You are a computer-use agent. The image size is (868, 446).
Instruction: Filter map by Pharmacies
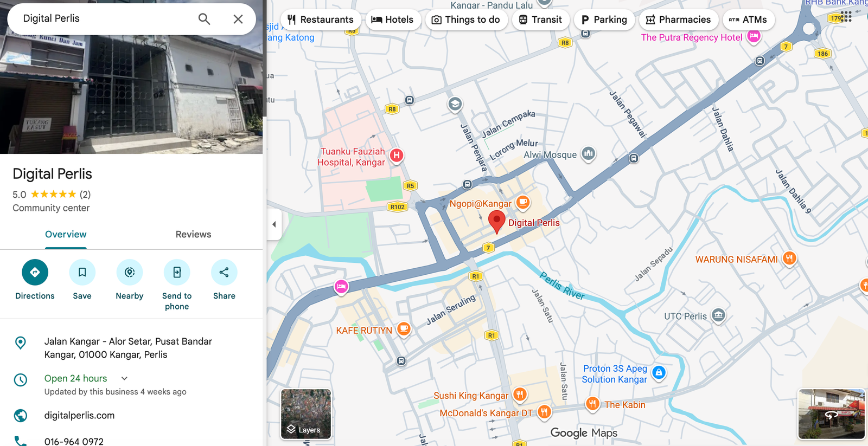tap(679, 20)
